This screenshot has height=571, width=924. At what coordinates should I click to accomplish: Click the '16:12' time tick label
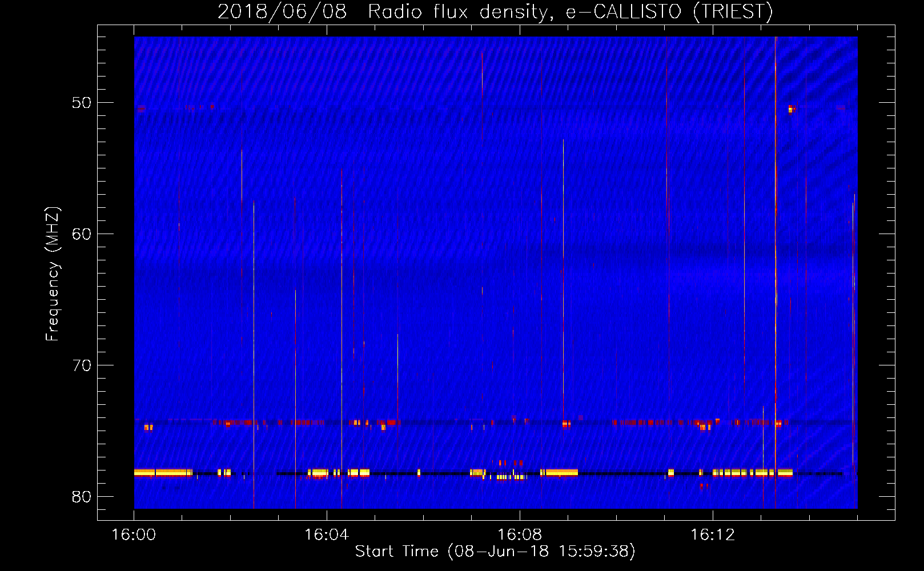[713, 535]
